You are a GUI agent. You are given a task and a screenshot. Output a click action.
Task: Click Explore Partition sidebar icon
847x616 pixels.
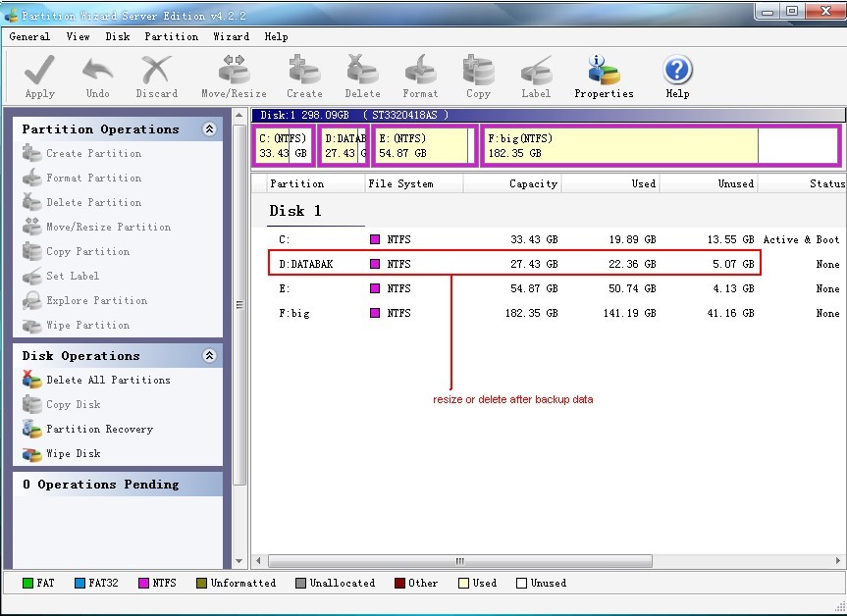tap(31, 301)
